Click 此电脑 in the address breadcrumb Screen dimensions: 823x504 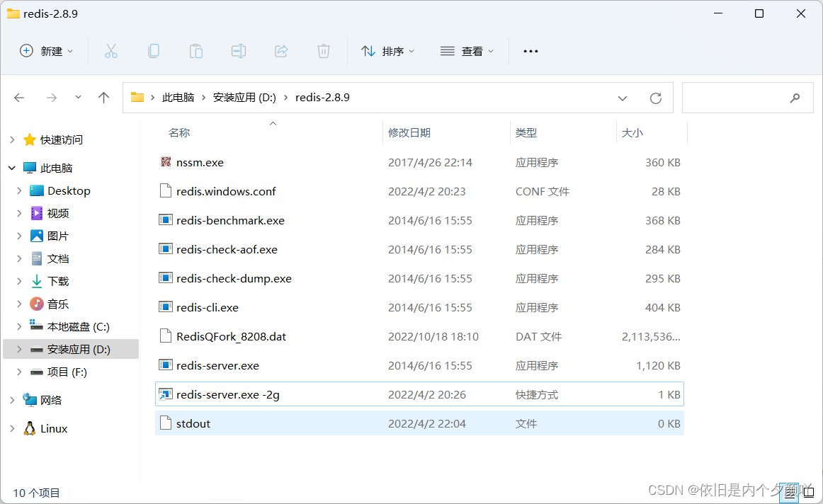179,97
